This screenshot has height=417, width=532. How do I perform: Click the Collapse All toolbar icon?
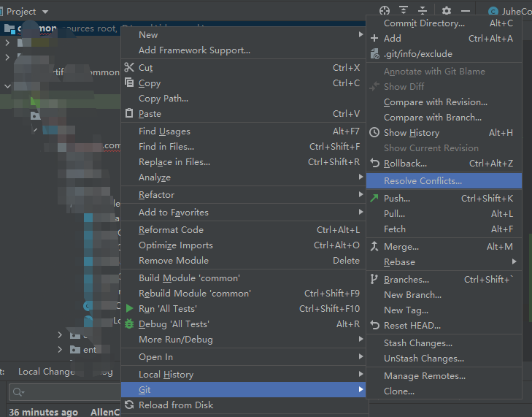tap(423, 10)
